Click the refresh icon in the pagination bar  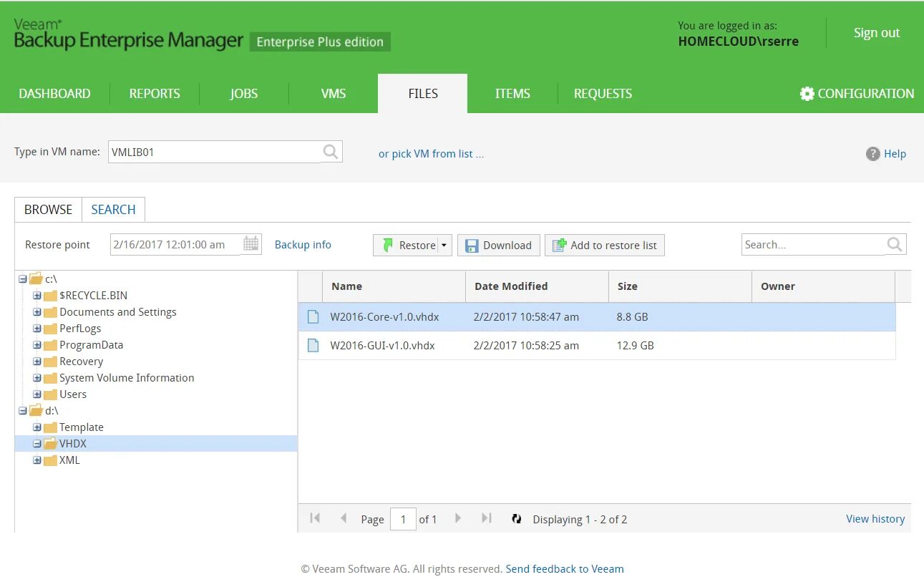click(517, 518)
